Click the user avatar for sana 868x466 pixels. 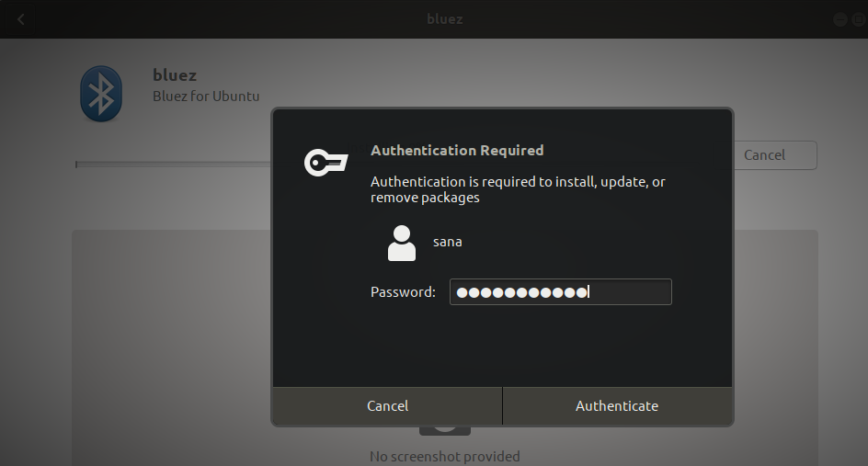click(x=402, y=243)
